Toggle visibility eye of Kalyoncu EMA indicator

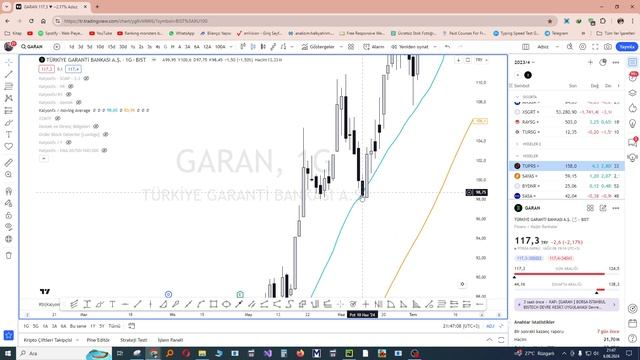click(x=104, y=150)
